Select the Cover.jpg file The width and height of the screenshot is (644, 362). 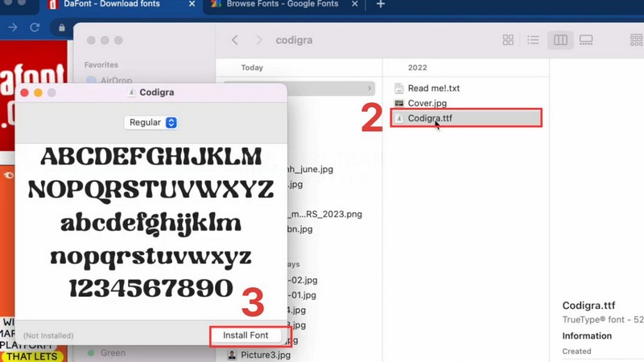[x=427, y=103]
